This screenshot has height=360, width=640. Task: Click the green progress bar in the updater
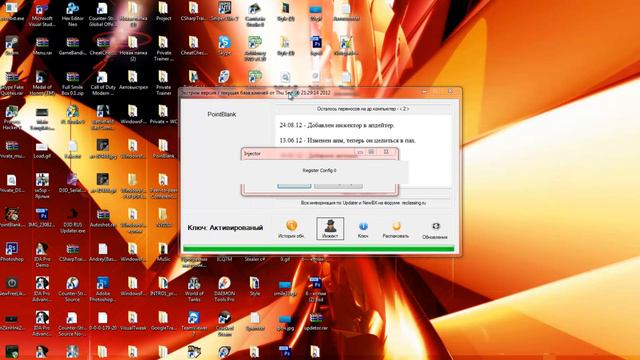click(x=318, y=249)
